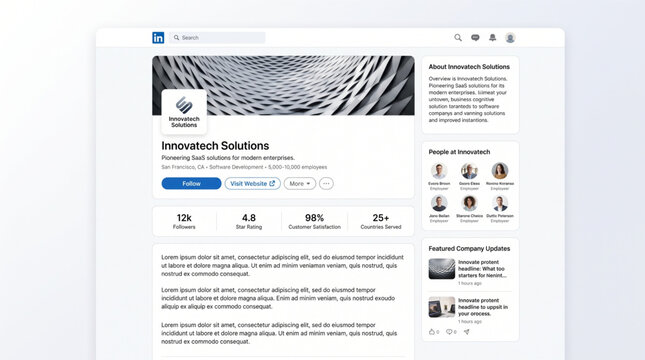Viewport: 645px width, 360px height.
Task: Comment on the update via speech bubble icon
Action: [449, 332]
